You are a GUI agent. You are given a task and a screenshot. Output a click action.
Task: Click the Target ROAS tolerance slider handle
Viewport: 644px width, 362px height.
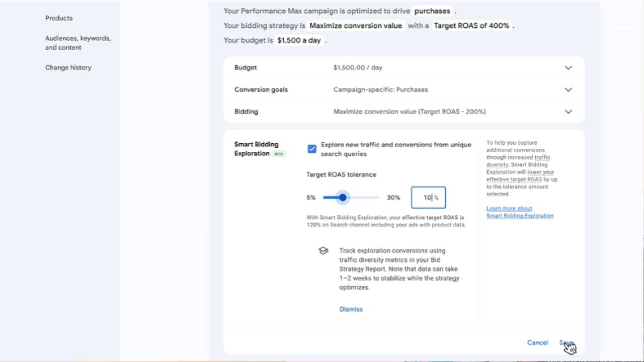point(343,198)
